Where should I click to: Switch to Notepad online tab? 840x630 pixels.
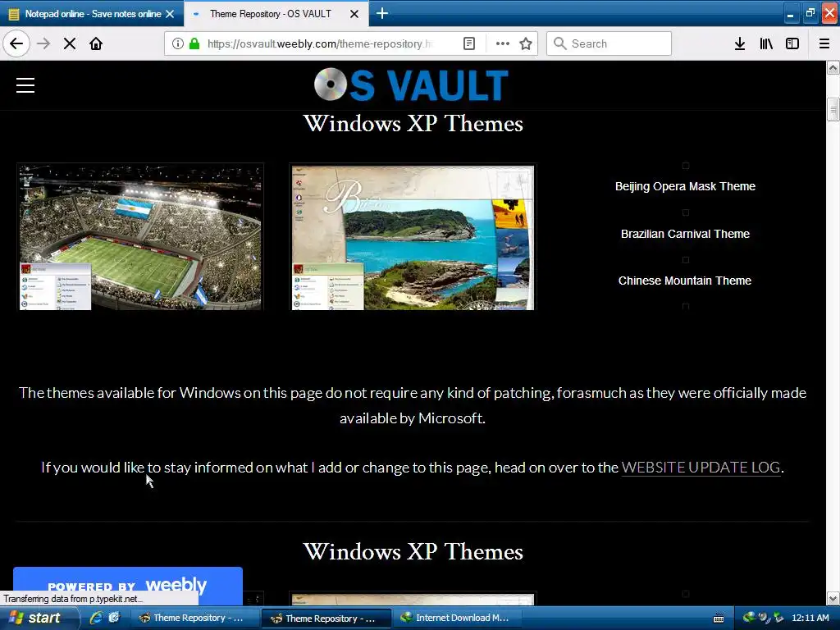point(92,14)
